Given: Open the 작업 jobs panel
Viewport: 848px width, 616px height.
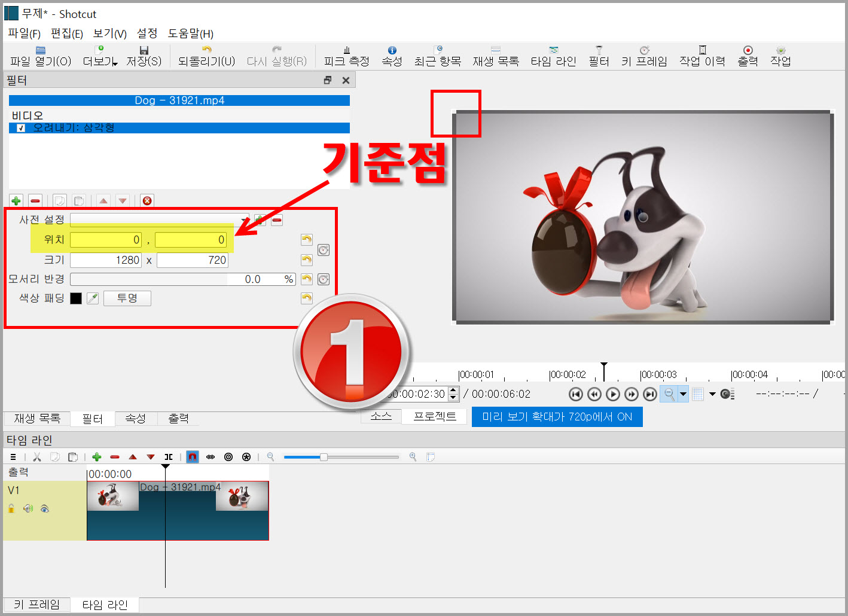Looking at the screenshot, I should (x=780, y=56).
